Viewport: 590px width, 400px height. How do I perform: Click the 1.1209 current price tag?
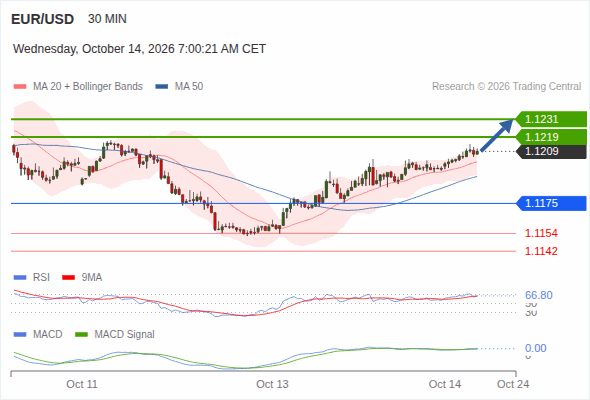[x=551, y=152]
